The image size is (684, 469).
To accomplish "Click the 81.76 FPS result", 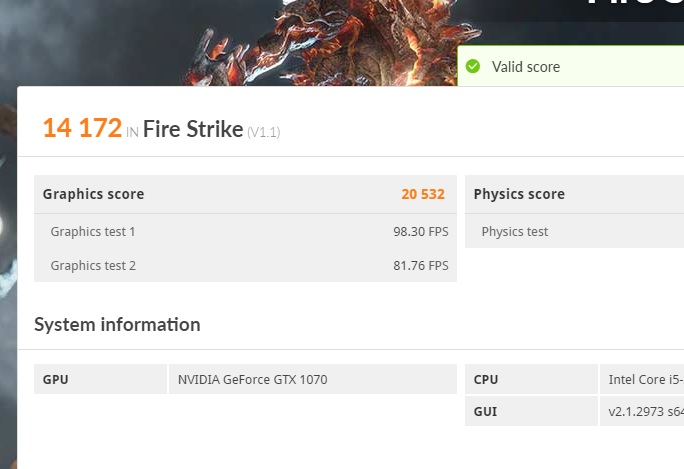I will pyautogui.click(x=421, y=265).
